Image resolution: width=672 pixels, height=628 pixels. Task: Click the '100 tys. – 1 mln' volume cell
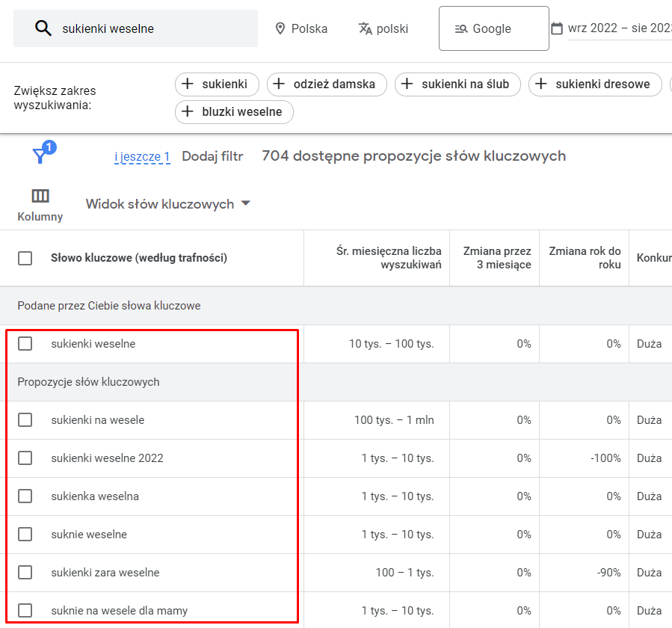(394, 420)
